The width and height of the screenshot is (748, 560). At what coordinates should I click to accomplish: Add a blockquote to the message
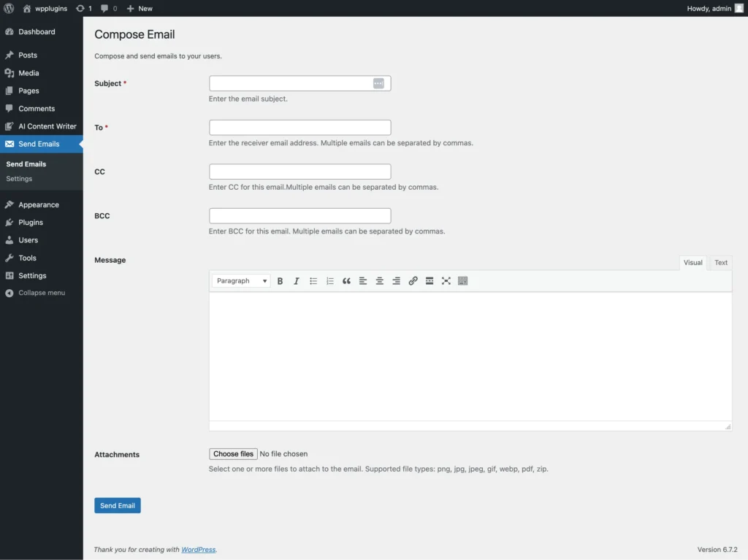[x=346, y=281]
